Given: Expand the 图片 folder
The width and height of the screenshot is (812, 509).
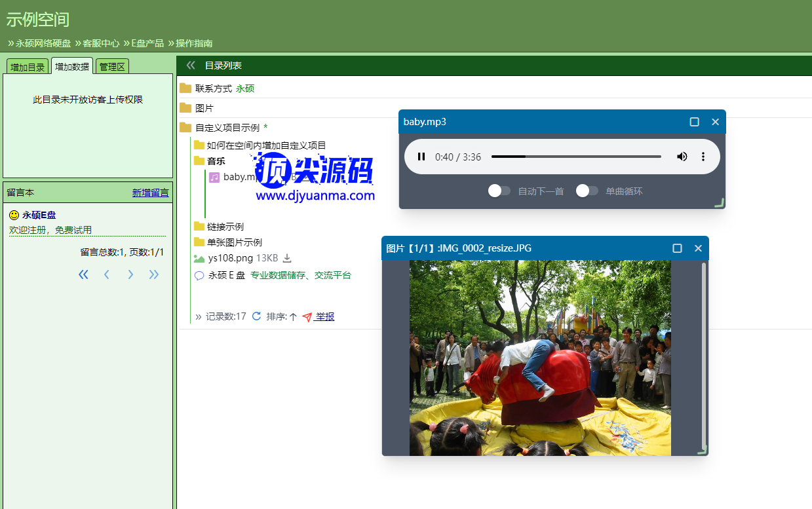Looking at the screenshot, I should [x=204, y=108].
